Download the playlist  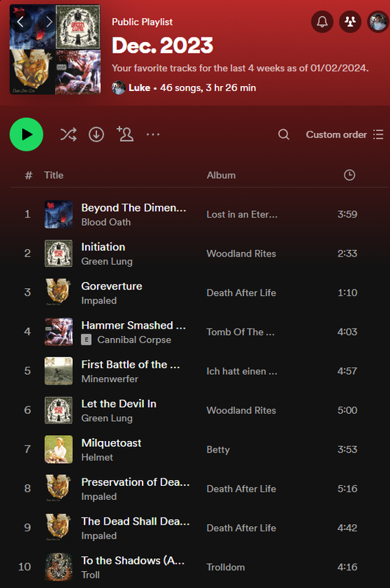point(96,135)
